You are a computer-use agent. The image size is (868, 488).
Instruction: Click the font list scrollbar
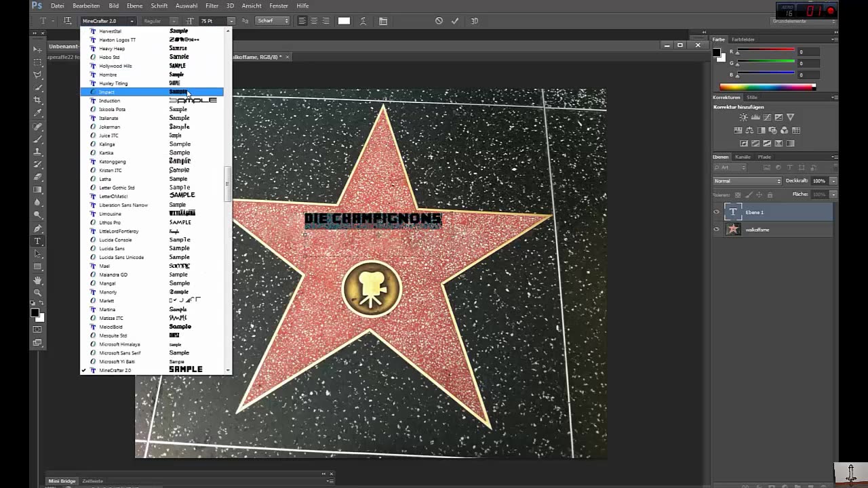click(228, 184)
